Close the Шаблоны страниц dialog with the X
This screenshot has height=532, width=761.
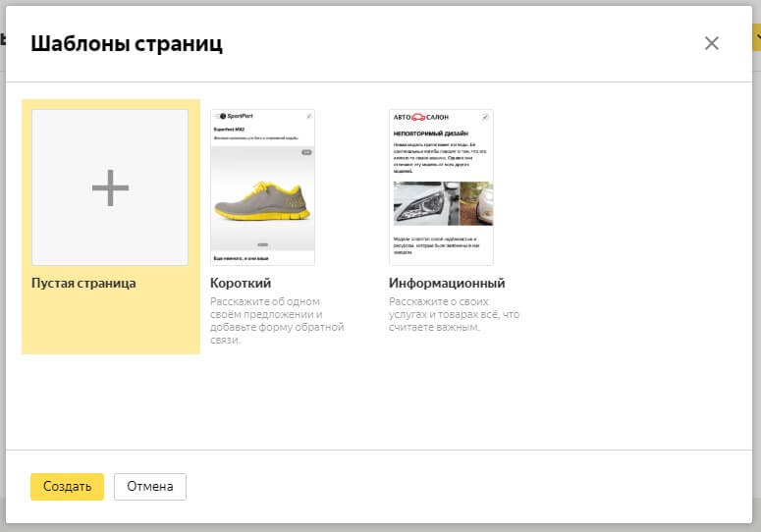click(712, 43)
